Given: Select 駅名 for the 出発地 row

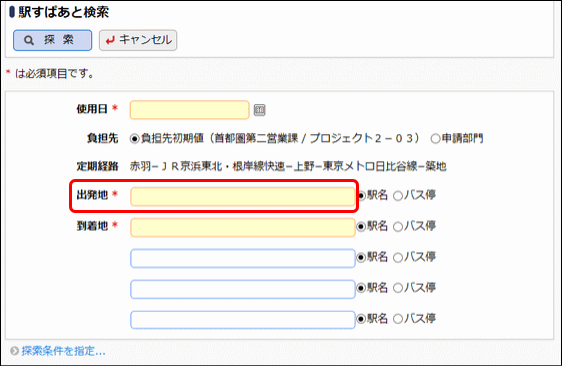Looking at the screenshot, I should [x=361, y=196].
